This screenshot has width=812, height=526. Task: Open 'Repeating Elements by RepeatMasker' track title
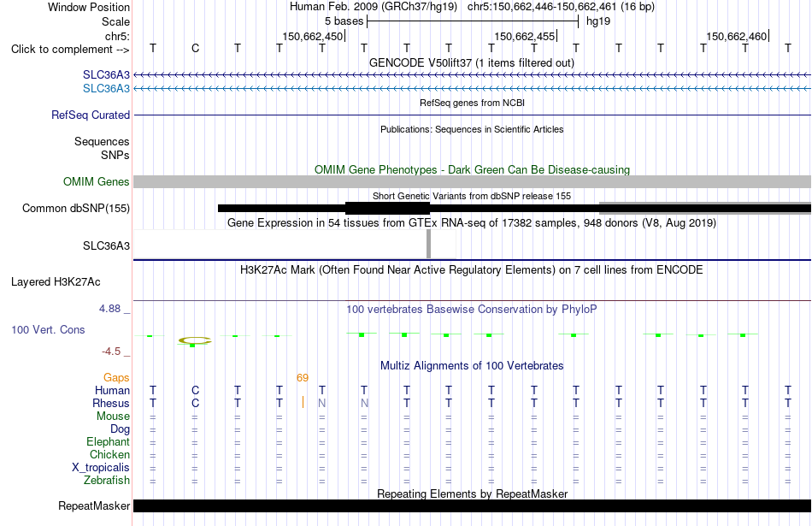(472, 493)
